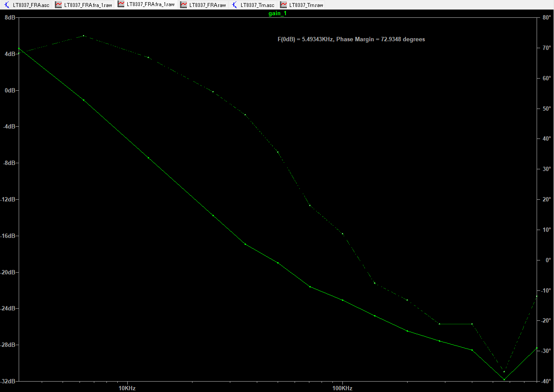Image resolution: width=554 pixels, height=392 pixels.
Task: Click the gain_1 trace label
Action: (x=277, y=13)
